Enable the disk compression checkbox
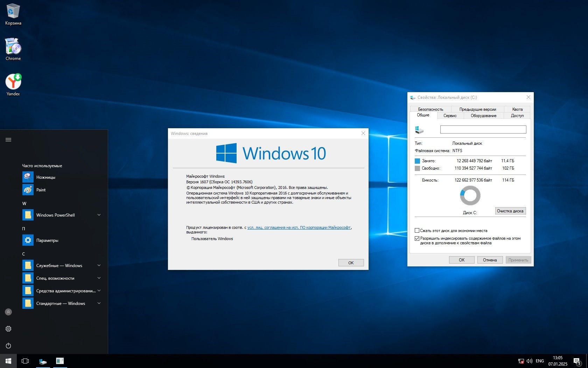Viewport: 588px width, 368px height. 417,231
